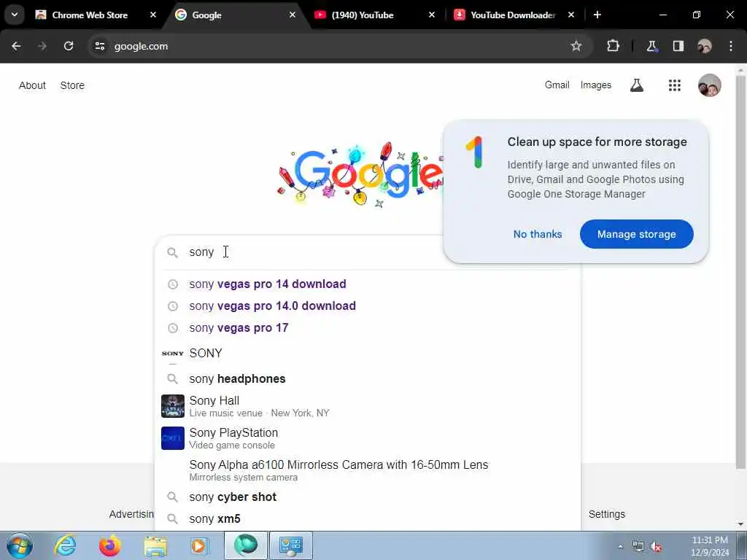Open the tab search dropdown arrow
This screenshot has height=560, width=747.
(15, 15)
